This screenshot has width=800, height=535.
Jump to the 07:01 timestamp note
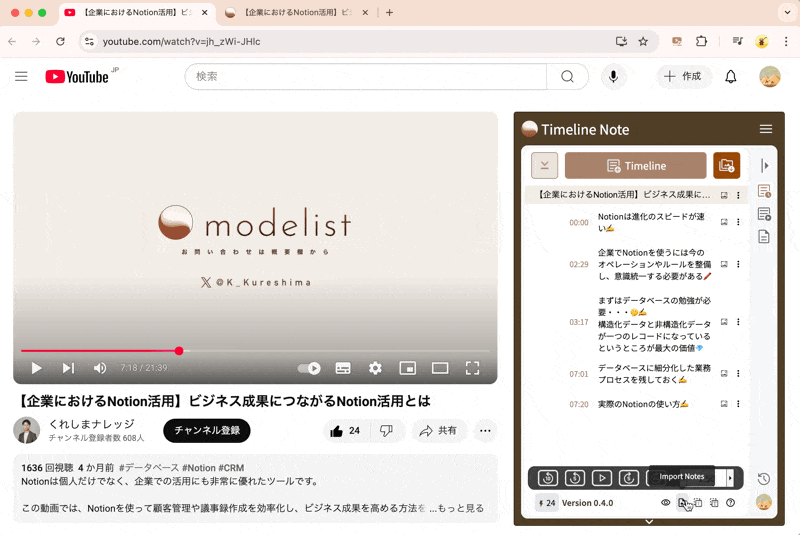click(578, 375)
